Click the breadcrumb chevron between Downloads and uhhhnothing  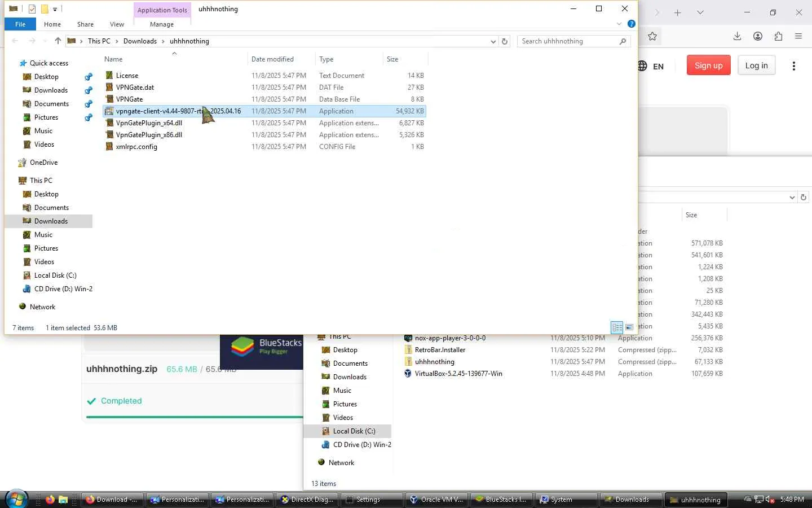164,41
